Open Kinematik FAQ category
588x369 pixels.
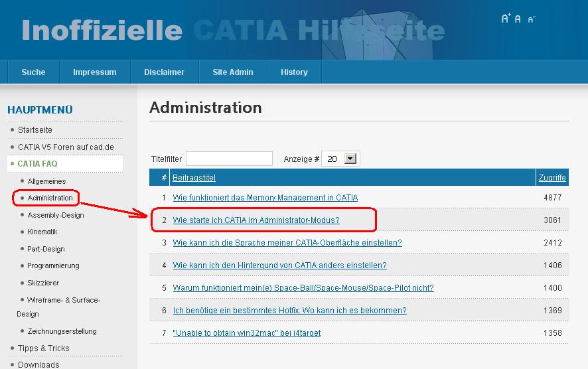click(x=42, y=232)
